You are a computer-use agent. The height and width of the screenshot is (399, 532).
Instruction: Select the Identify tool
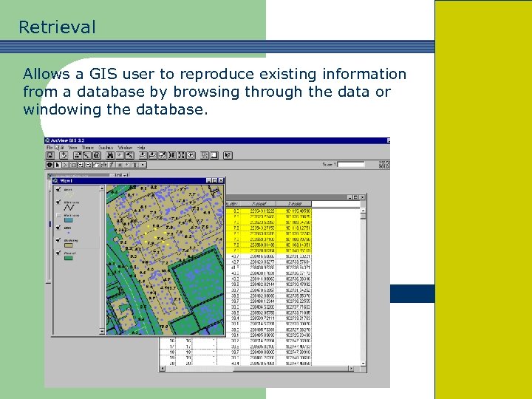pyautogui.click(x=50, y=165)
